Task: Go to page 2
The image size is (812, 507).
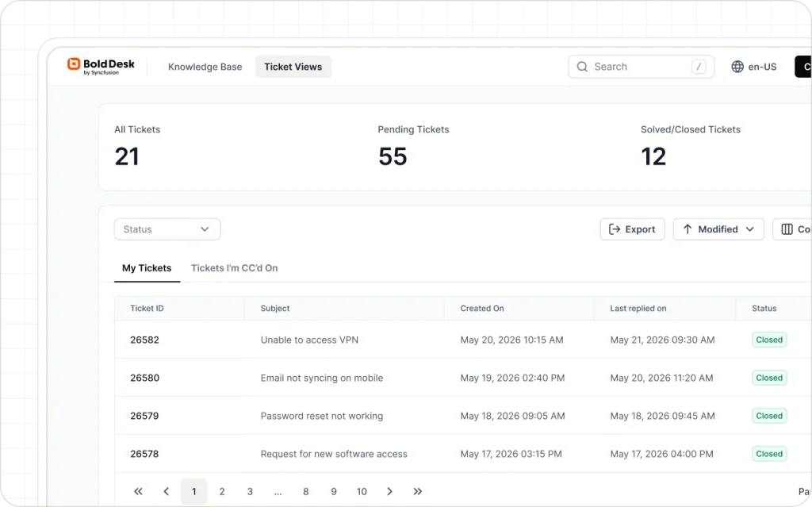Action: 222,491
